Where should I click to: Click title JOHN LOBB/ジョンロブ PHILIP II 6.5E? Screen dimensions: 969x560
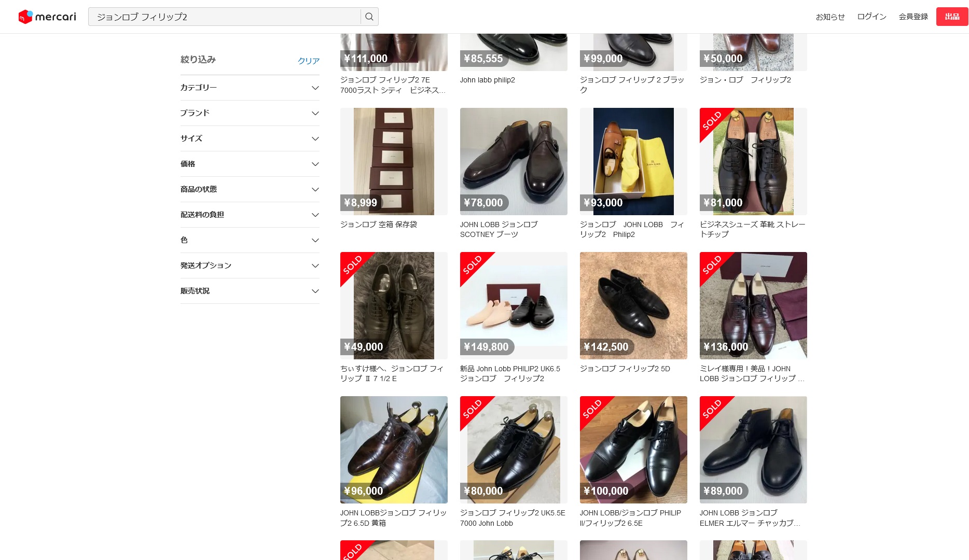(x=631, y=517)
